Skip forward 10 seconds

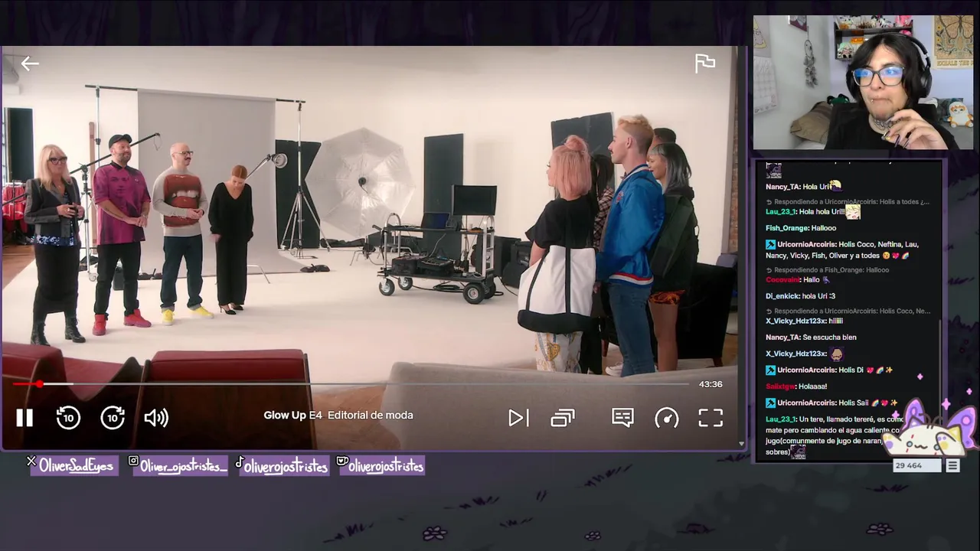point(113,418)
